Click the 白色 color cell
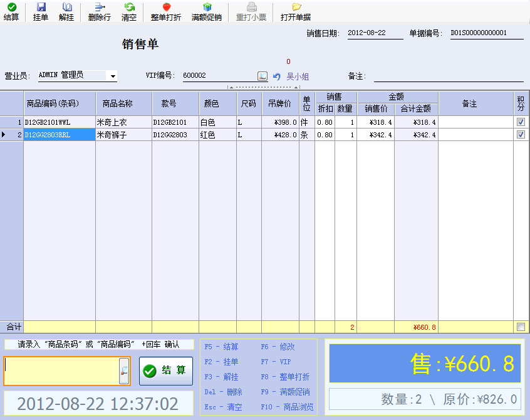The height and width of the screenshot is (420, 530). [x=217, y=122]
